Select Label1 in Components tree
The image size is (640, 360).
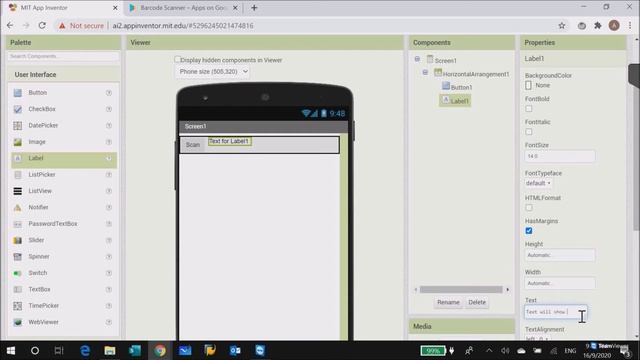[x=455, y=100]
